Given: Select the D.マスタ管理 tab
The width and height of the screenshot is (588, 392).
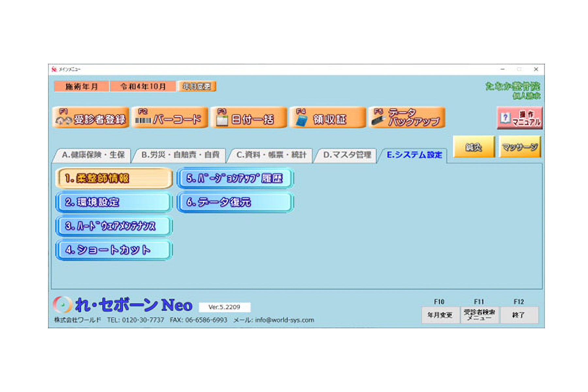Looking at the screenshot, I should coord(347,155).
